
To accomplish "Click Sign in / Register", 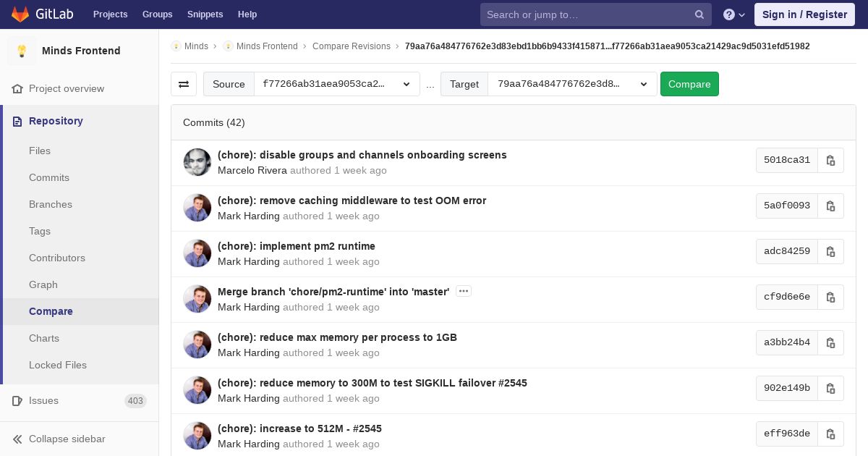I will pyautogui.click(x=804, y=14).
